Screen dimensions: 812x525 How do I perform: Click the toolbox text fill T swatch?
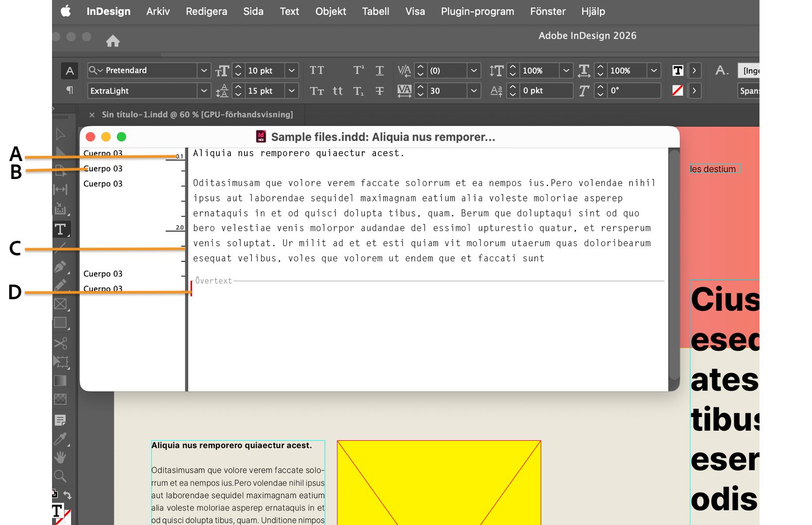point(57,511)
